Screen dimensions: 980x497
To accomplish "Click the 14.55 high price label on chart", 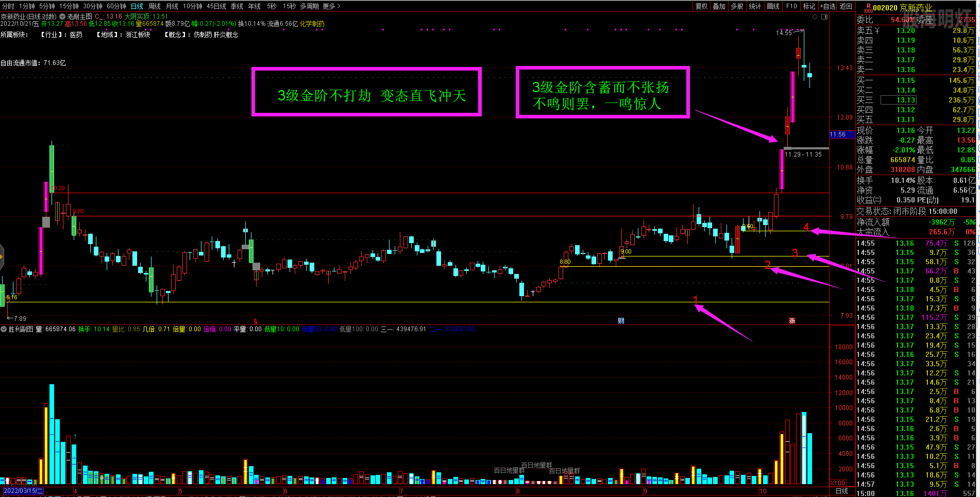I will [x=784, y=33].
